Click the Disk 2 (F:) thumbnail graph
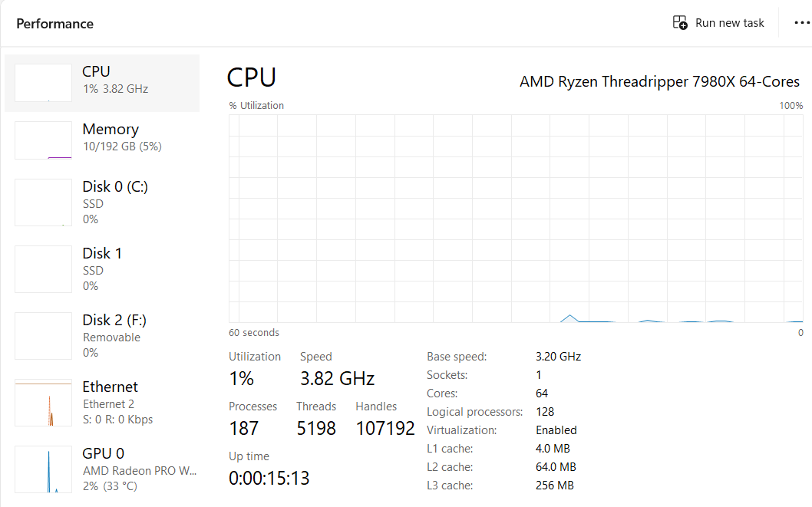 point(43,336)
